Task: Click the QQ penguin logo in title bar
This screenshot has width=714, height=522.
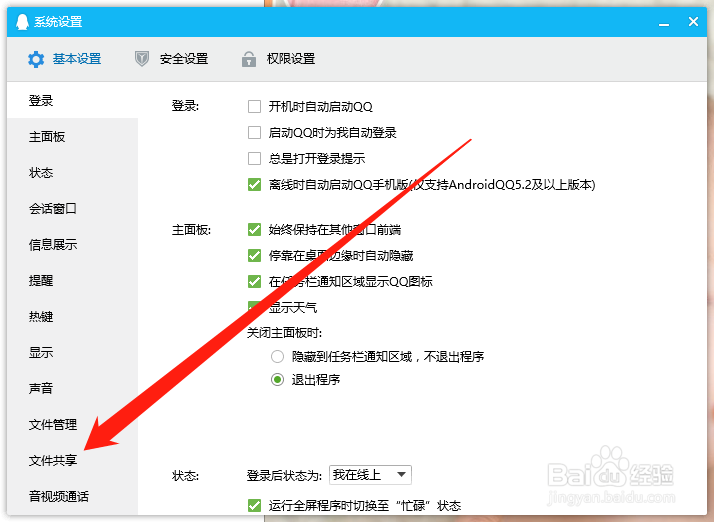Action: (x=22, y=21)
